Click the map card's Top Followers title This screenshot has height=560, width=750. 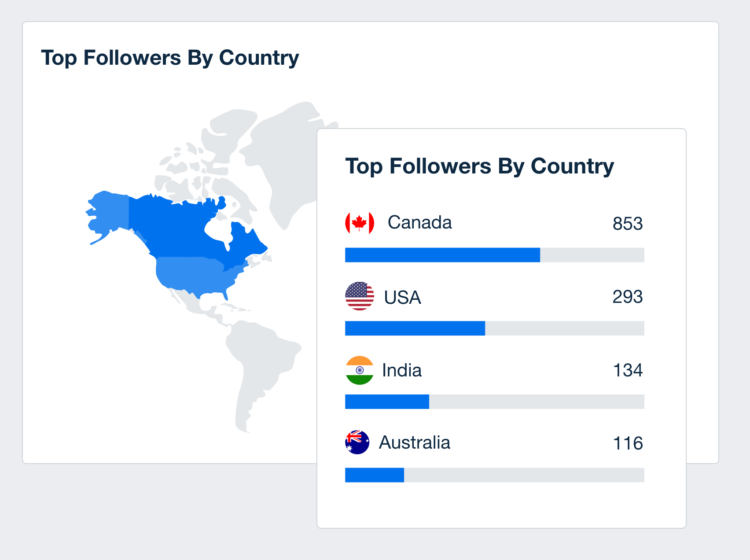tap(170, 58)
